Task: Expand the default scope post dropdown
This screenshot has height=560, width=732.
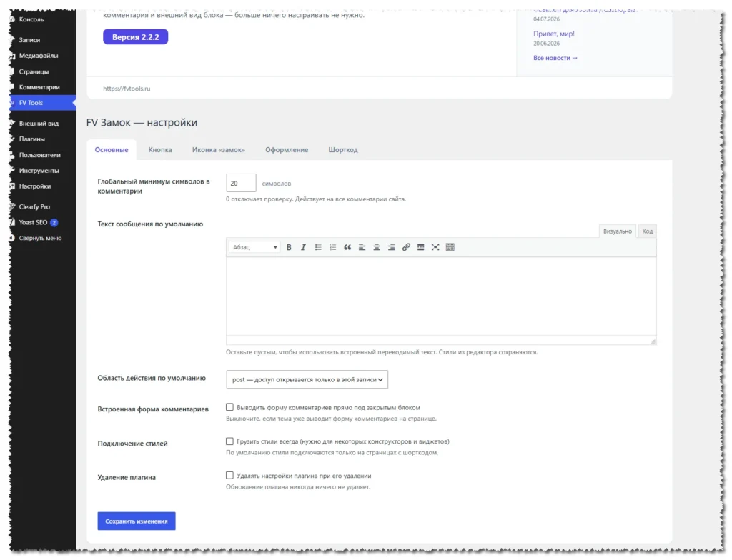Action: coord(307,379)
